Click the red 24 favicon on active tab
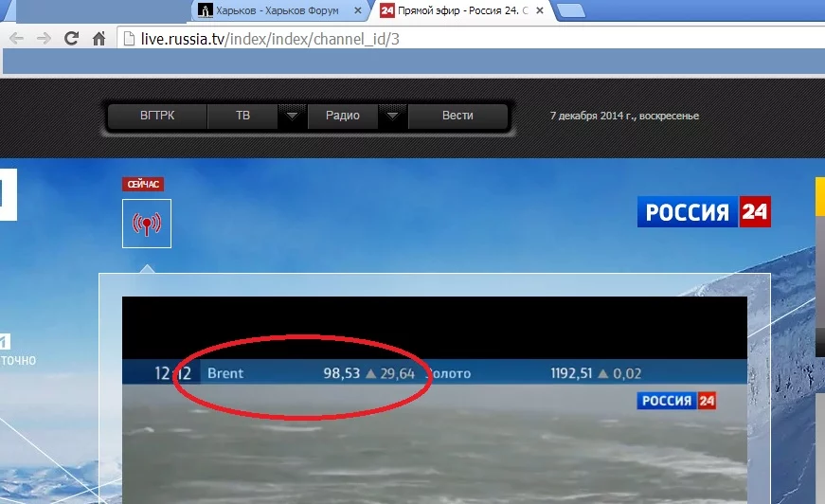The width and height of the screenshot is (825, 504). [x=387, y=10]
